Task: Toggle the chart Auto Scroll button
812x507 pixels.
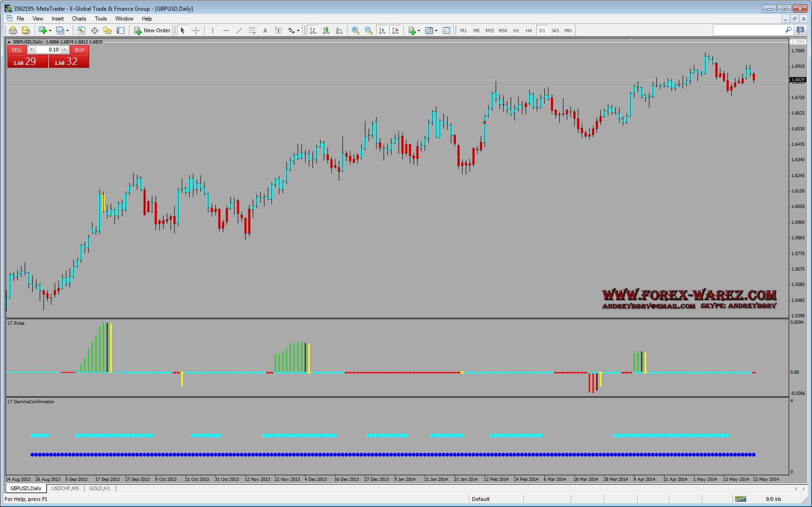Action: pyautogui.click(x=382, y=30)
